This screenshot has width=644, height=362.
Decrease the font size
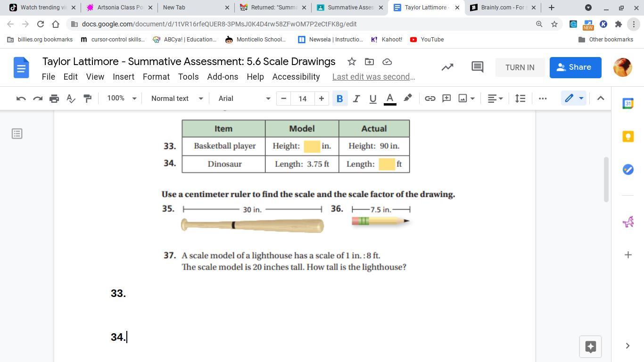click(283, 99)
